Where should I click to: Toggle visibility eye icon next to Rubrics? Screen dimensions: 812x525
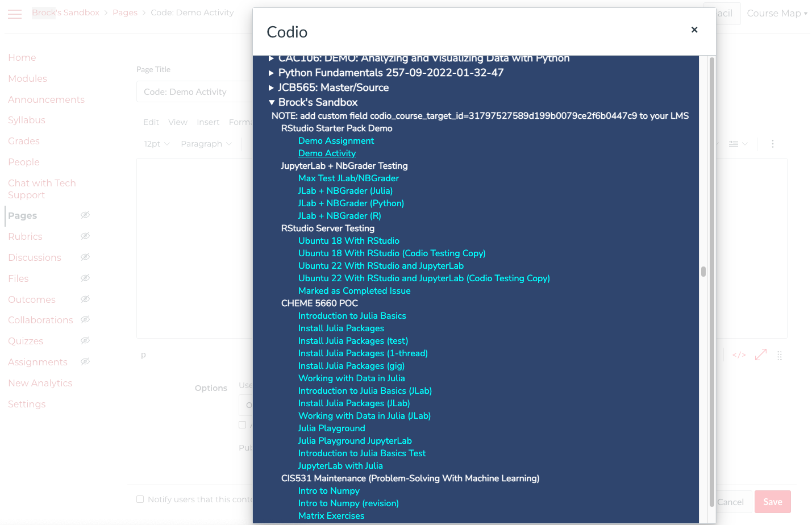85,236
